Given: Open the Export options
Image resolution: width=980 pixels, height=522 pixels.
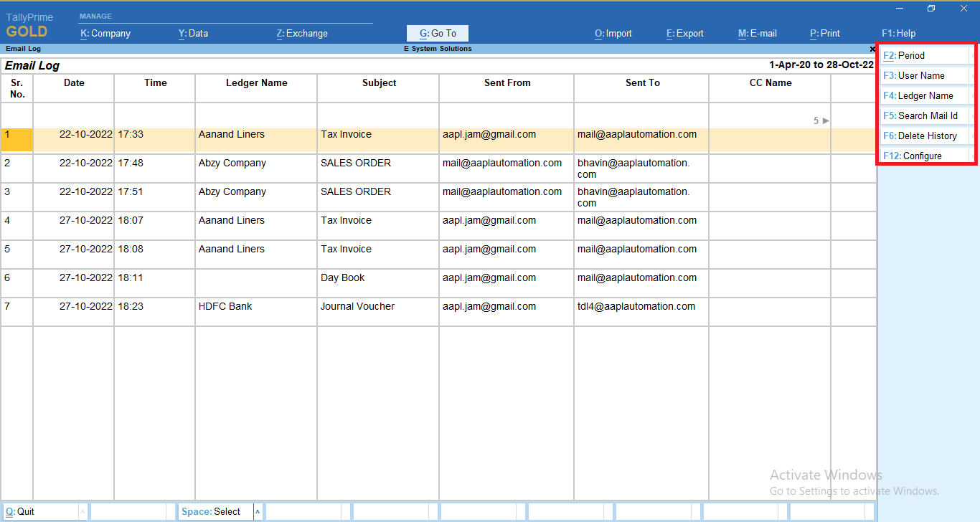Looking at the screenshot, I should [684, 33].
